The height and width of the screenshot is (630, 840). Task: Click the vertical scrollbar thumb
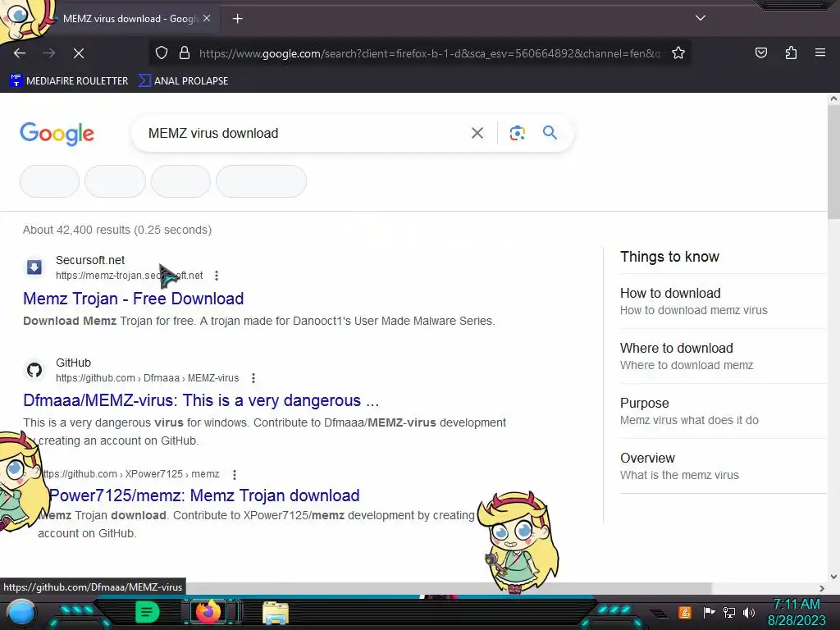click(833, 161)
